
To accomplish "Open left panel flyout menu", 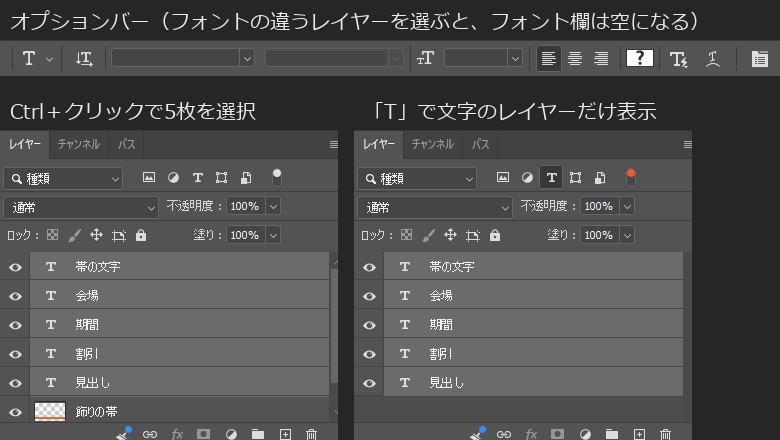I will coord(333,145).
